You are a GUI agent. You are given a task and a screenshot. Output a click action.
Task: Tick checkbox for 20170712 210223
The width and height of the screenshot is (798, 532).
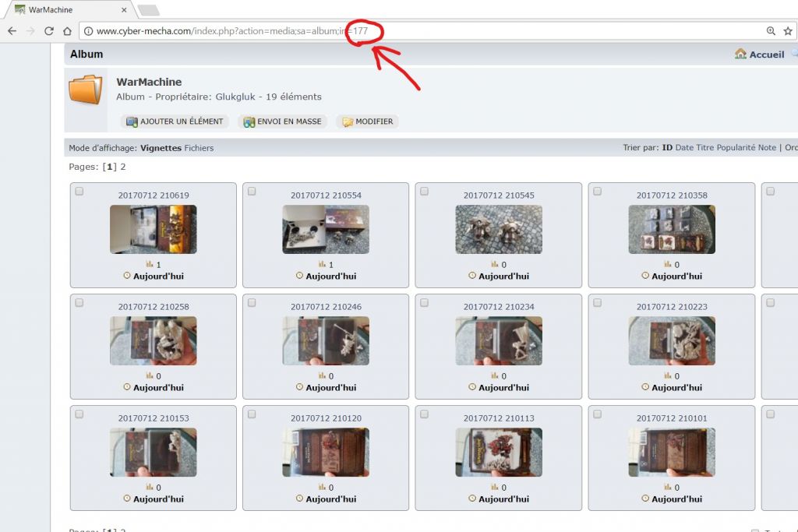[x=598, y=303]
